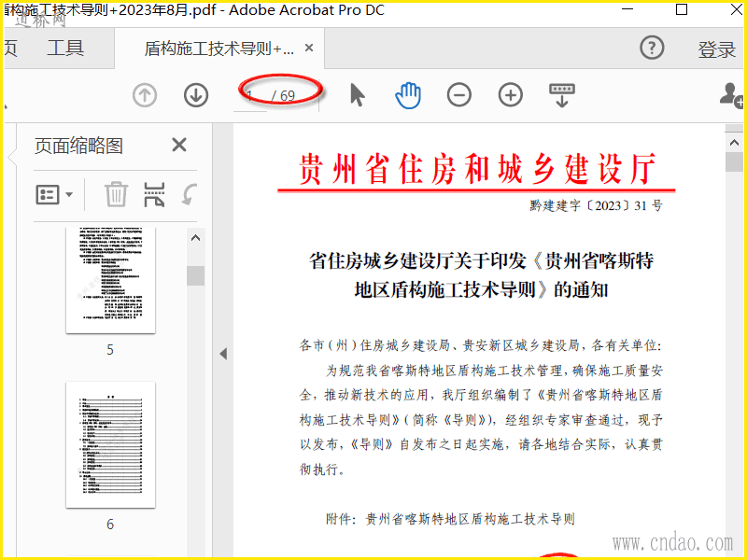Click the 贵州省住房和城乡建设厅 red header
This screenshot has width=747, height=560.
[x=477, y=168]
